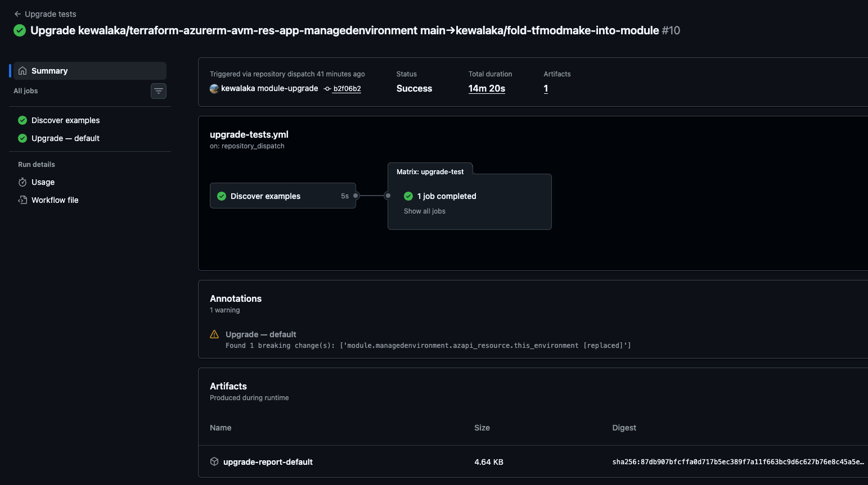Click the package icon beside upgrade-report-default
This screenshot has width=868, height=485.
[214, 461]
